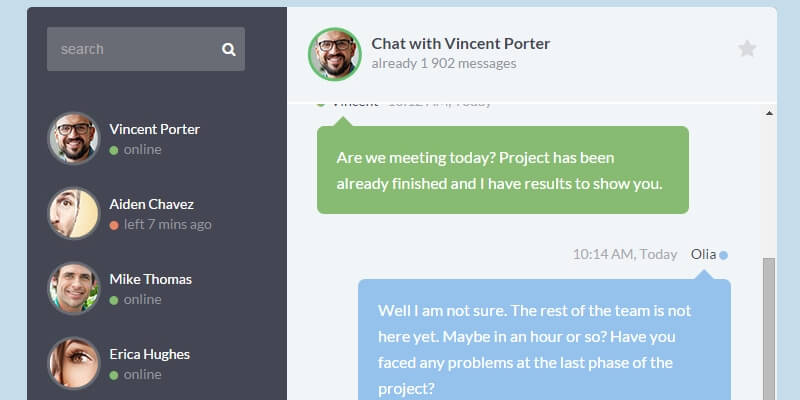Click the scrollbar up arrow
Image resolution: width=800 pixels, height=400 pixels.
tap(768, 113)
